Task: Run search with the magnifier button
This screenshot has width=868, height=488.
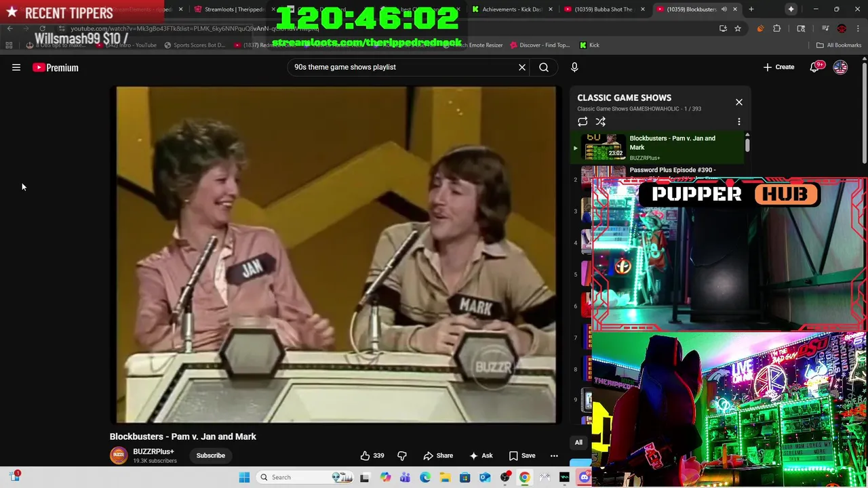Action: click(544, 67)
